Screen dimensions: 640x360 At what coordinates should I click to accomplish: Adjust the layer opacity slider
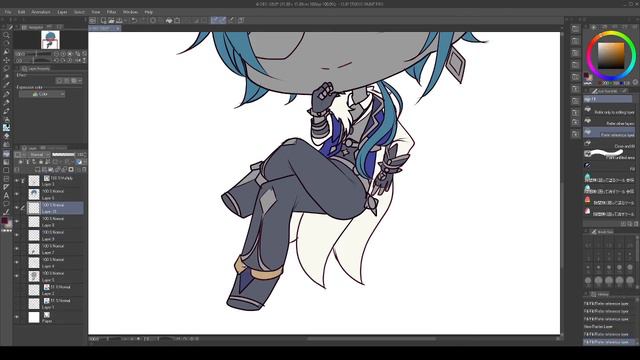coord(63,155)
